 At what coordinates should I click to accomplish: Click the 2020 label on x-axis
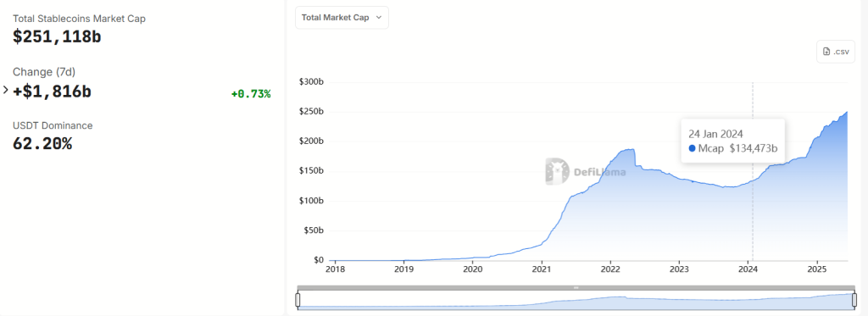(473, 269)
